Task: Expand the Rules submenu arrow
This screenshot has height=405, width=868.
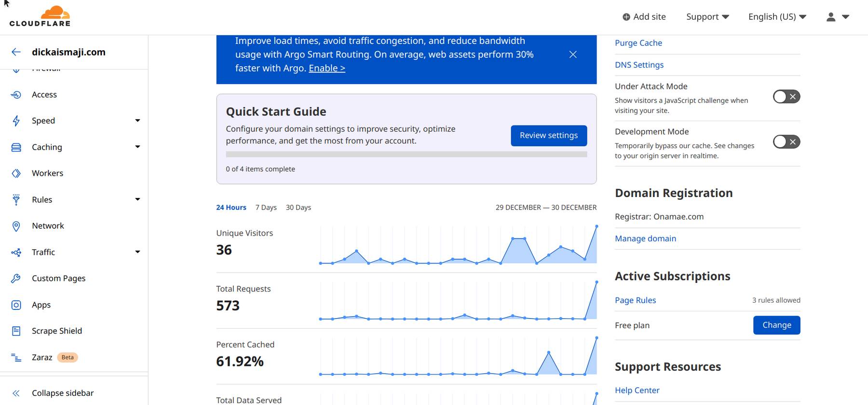Action: click(137, 199)
